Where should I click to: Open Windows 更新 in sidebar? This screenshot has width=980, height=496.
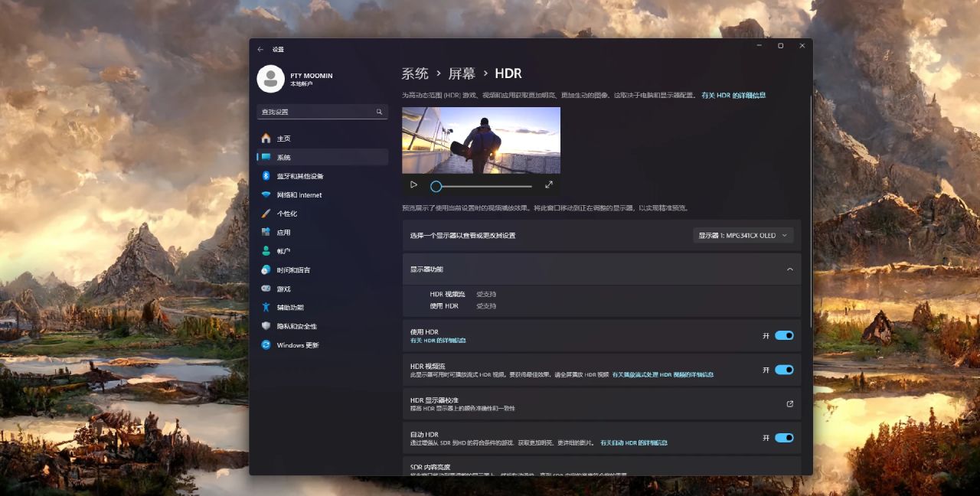322,344
